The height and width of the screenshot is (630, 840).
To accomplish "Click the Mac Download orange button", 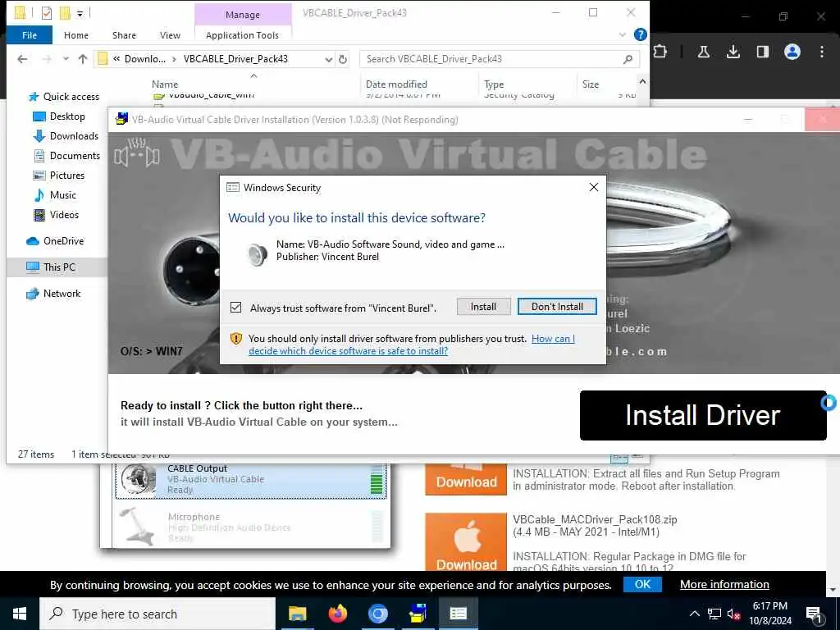I will coord(466,541).
